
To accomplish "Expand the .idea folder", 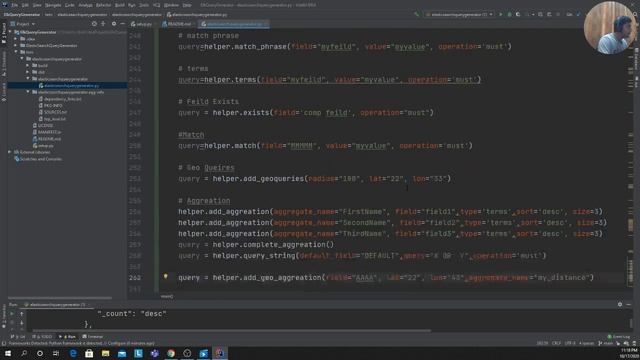I will [16, 39].
